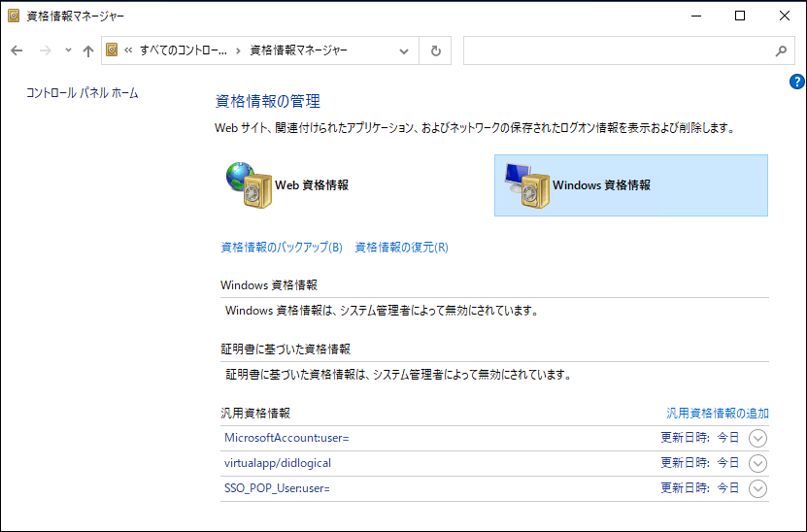Minimize the 資格情報マネージャー window
This screenshot has height=532, width=807.
(x=696, y=16)
